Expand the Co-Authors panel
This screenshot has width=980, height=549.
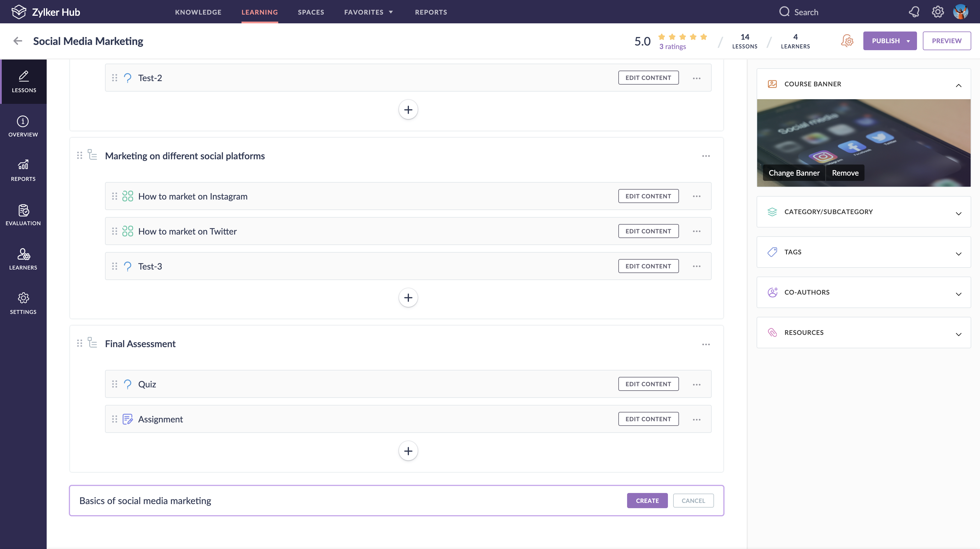(x=958, y=293)
